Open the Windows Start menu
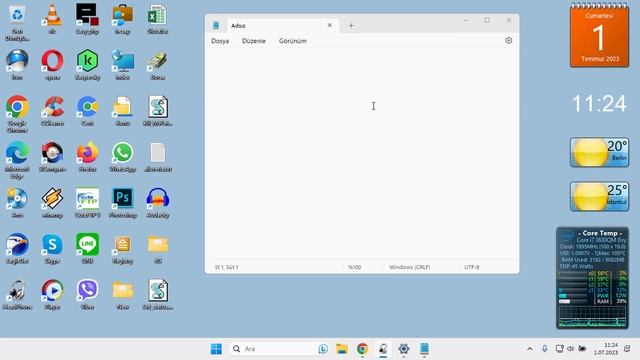 216,349
